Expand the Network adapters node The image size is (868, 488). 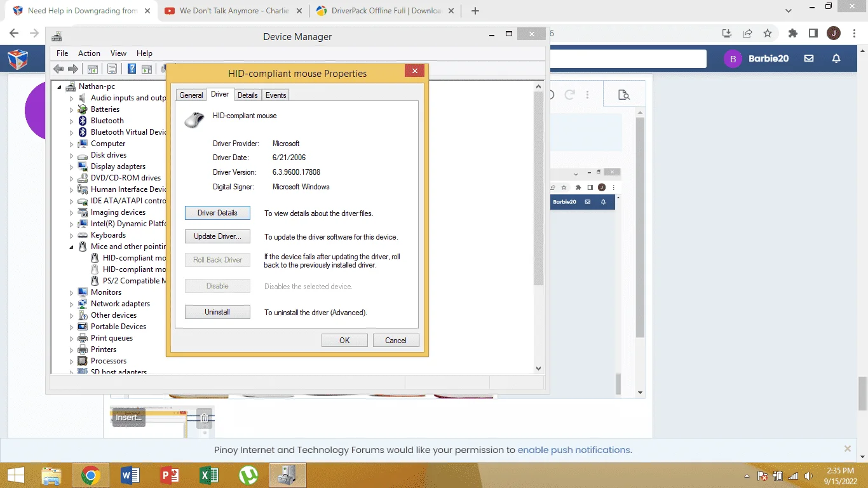click(x=72, y=304)
